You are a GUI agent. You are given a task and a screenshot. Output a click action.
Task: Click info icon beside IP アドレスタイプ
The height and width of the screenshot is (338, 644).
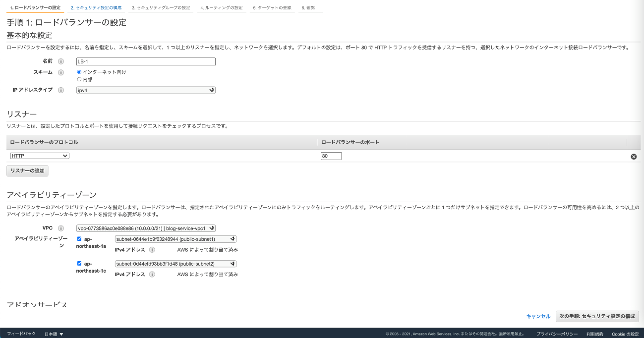61,90
